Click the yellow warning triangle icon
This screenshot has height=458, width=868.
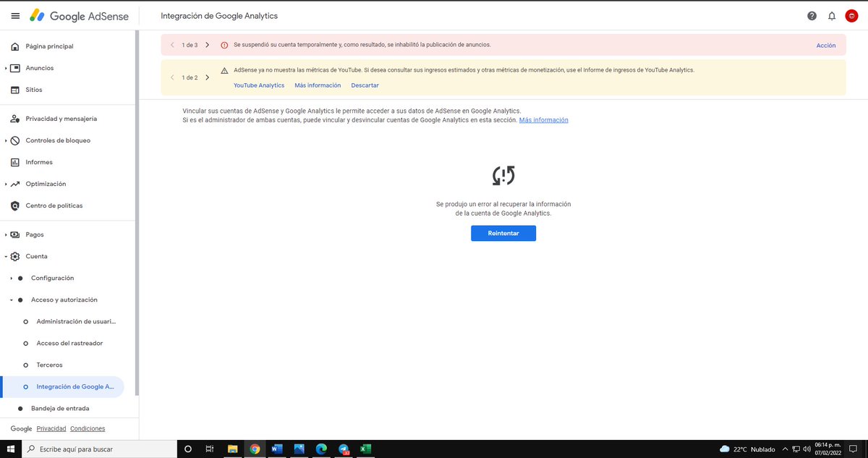click(x=224, y=70)
